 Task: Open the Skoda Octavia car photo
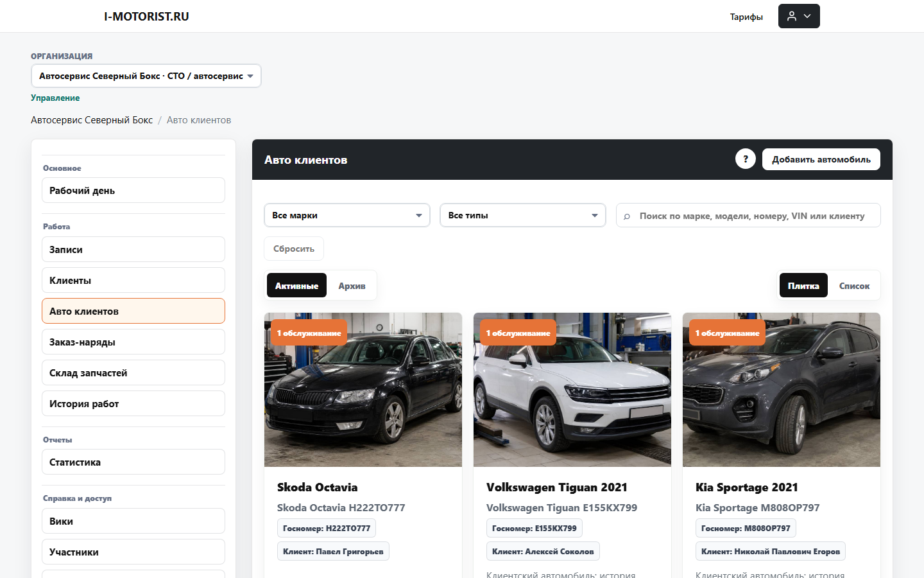(363, 390)
